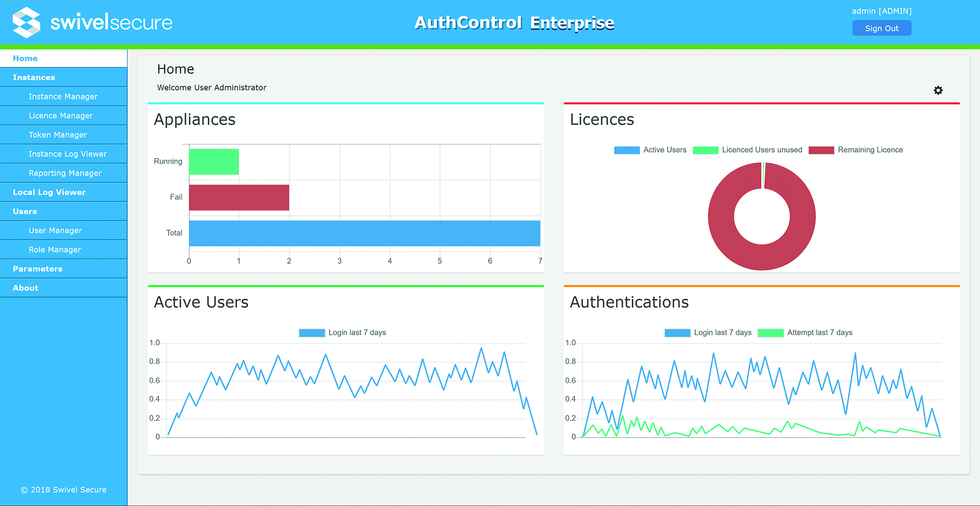Image resolution: width=980 pixels, height=506 pixels.
Task: Expand the Users sidebar section
Action: click(x=25, y=211)
